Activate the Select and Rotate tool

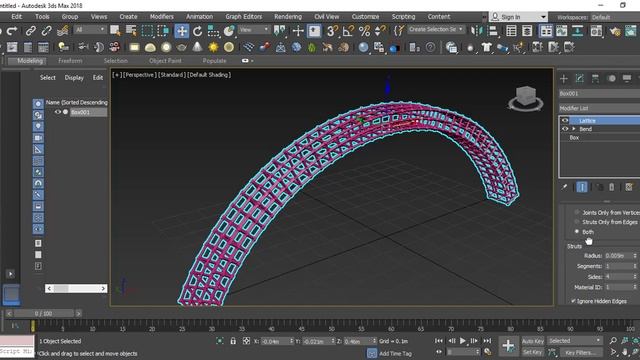198,31
